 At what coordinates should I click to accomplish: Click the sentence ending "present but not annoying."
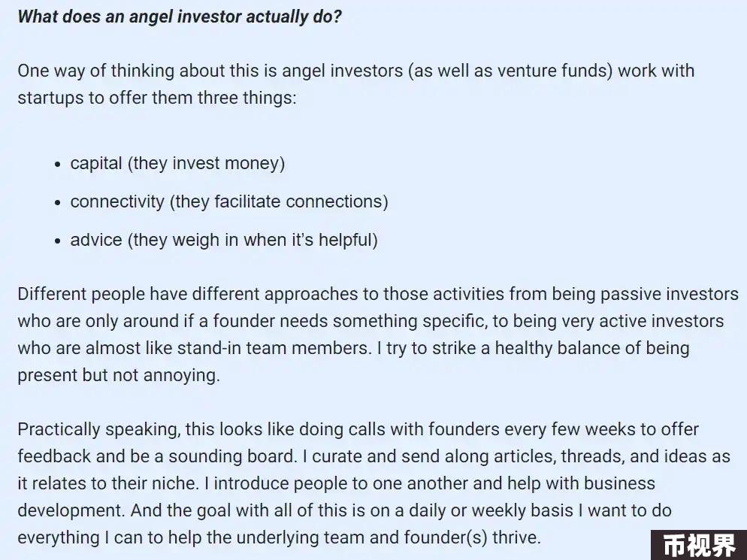[x=119, y=376]
